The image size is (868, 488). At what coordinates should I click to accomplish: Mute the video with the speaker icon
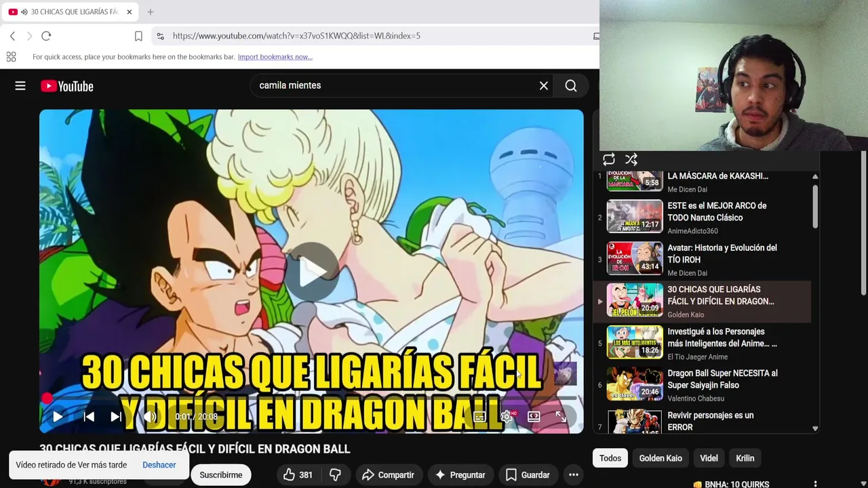click(150, 417)
